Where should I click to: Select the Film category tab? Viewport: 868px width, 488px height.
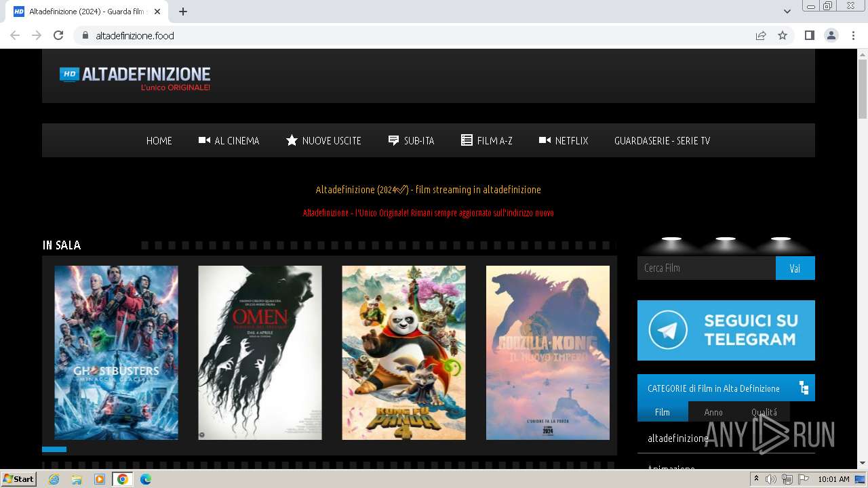coord(662,412)
